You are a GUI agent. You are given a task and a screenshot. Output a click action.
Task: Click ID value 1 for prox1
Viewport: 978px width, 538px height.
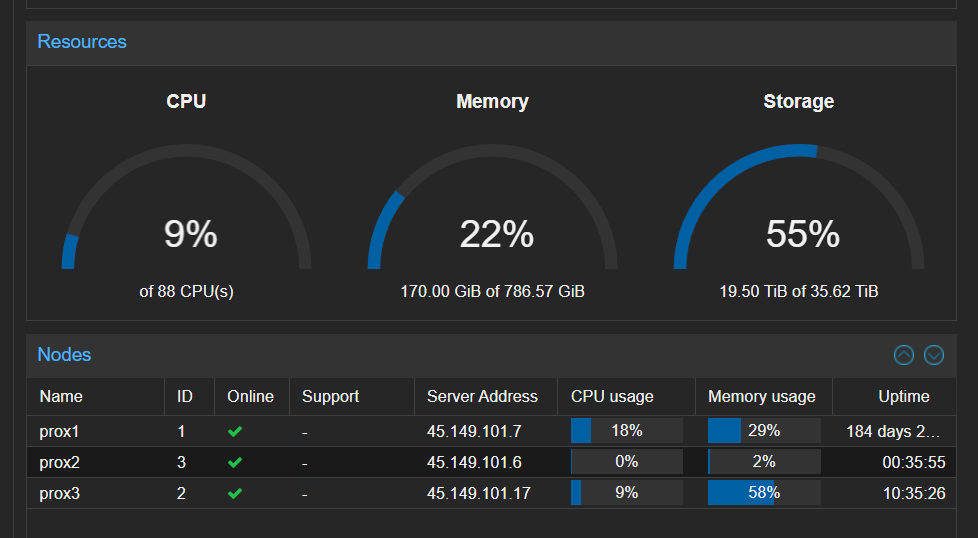pos(182,431)
